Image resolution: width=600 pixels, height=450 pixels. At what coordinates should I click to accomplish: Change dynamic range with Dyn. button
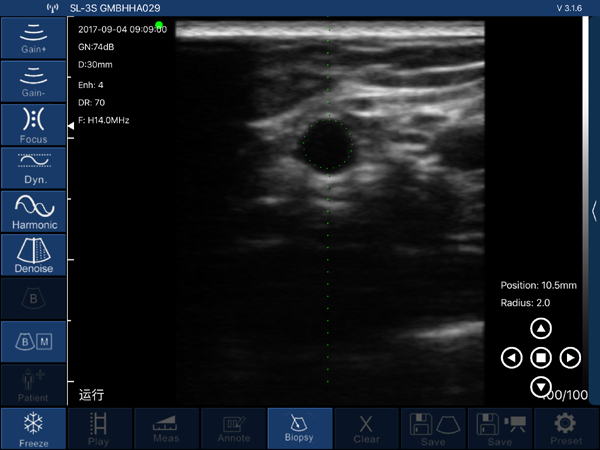32,168
